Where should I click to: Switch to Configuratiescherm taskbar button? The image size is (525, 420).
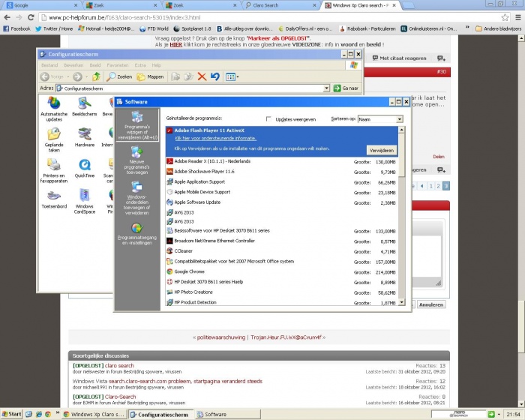pos(161,414)
